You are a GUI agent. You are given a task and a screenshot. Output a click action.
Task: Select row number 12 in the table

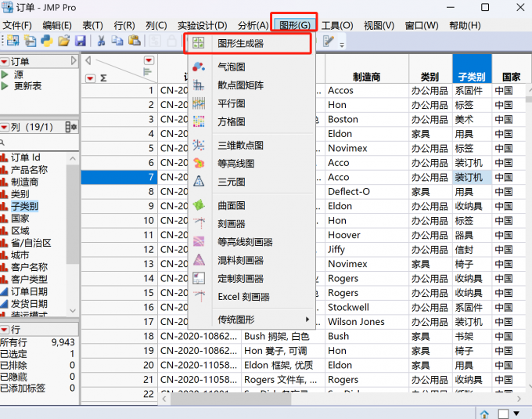(120, 249)
